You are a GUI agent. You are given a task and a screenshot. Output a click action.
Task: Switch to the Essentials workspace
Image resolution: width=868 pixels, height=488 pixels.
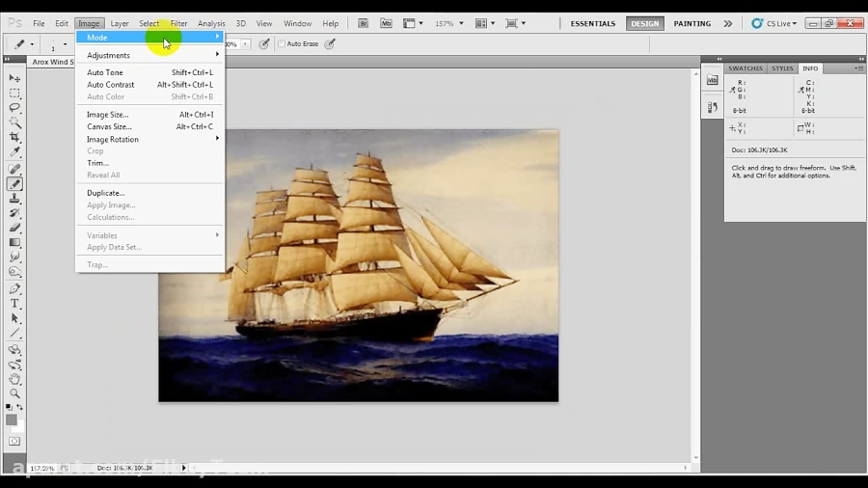coord(593,23)
